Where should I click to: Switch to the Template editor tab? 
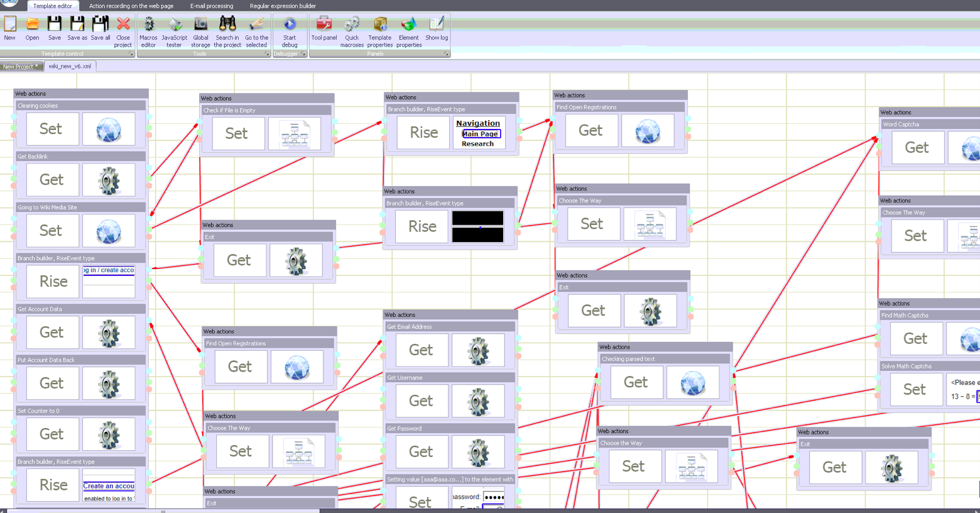pos(53,6)
